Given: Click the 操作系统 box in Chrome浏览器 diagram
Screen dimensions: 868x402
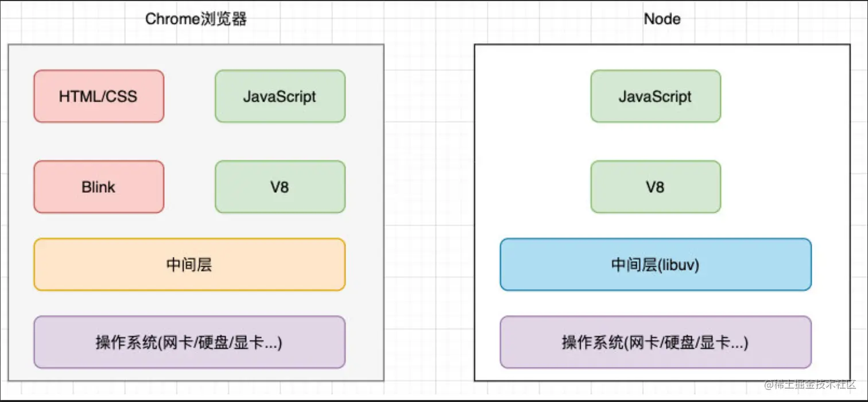Looking at the screenshot, I should click(189, 342).
